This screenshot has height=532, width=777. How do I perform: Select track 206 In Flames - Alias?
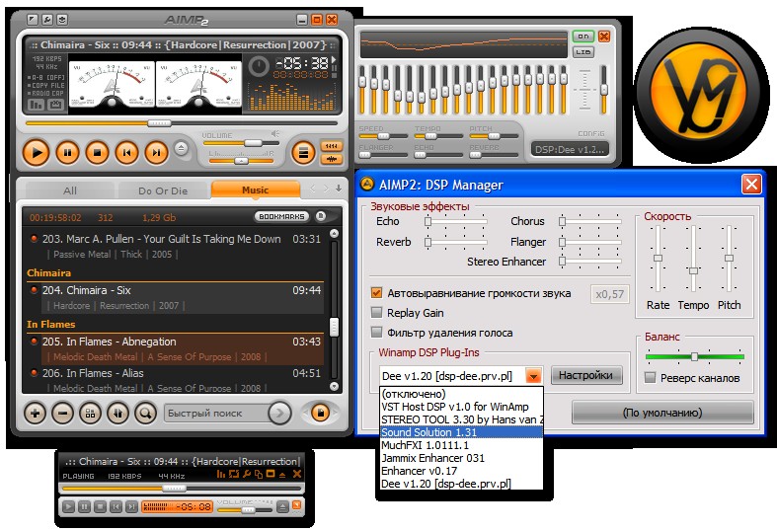tap(176, 380)
